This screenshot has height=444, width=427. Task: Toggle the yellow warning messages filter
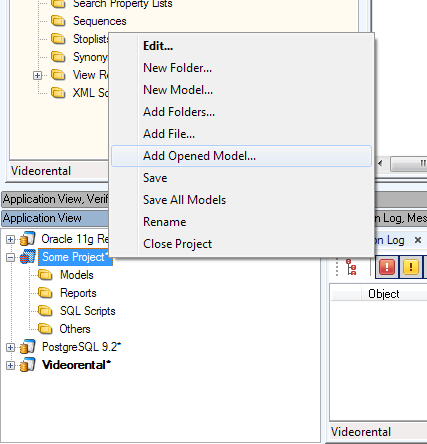[x=411, y=267]
